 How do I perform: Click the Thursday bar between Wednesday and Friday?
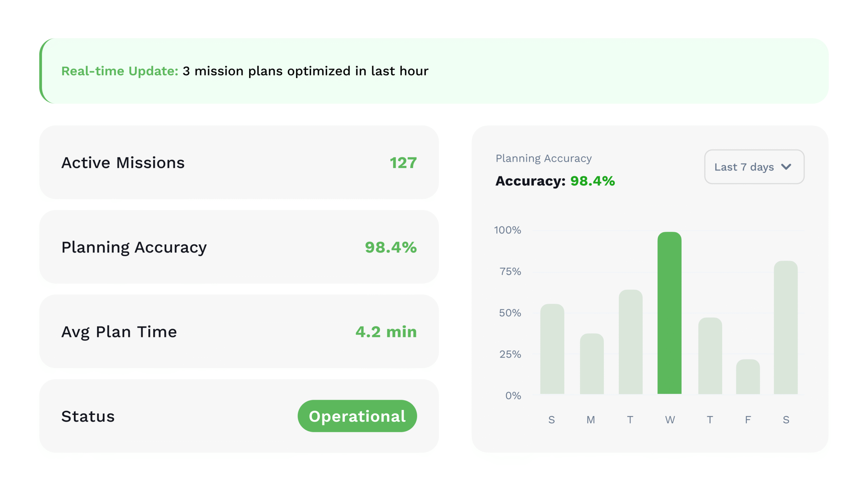click(710, 355)
